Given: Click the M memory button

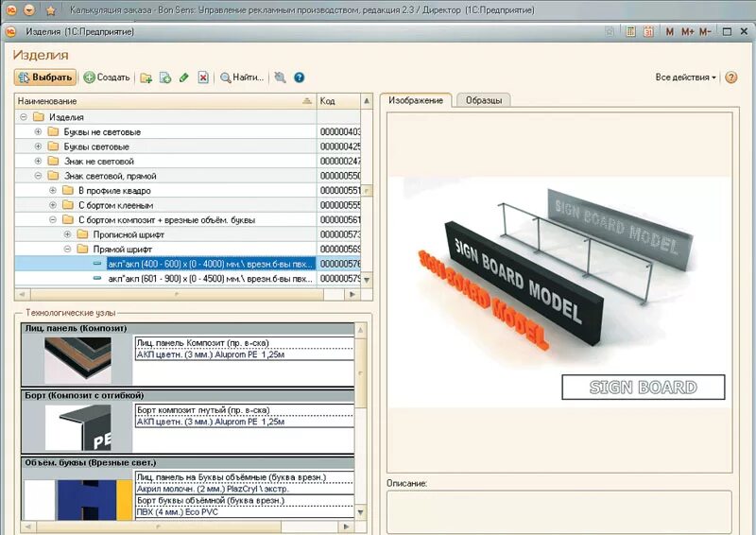Looking at the screenshot, I should coord(669,32).
